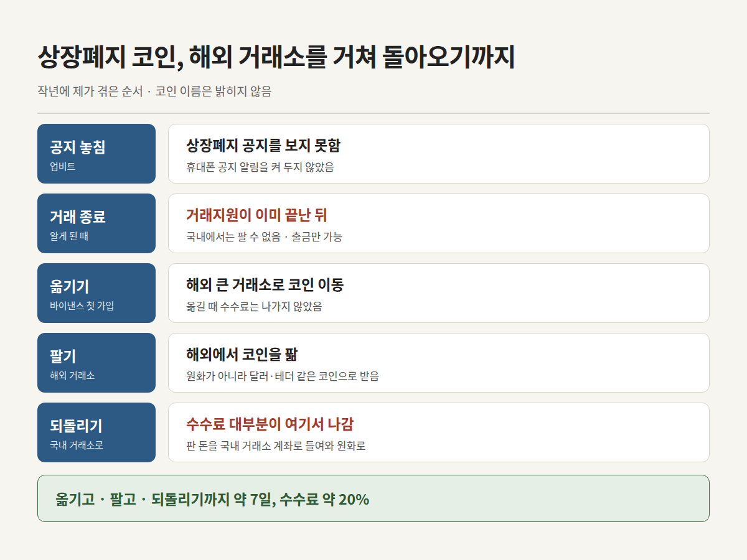Click the text '원화가 아니라 달러·테더 같은 코인으로 받음'
The width and height of the screenshot is (747, 560).
coord(283,376)
